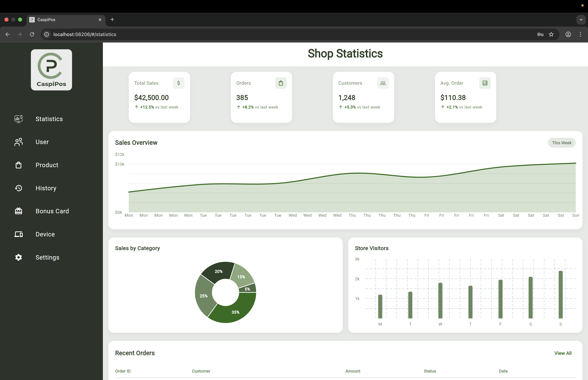Click the History clock icon

pos(19,188)
